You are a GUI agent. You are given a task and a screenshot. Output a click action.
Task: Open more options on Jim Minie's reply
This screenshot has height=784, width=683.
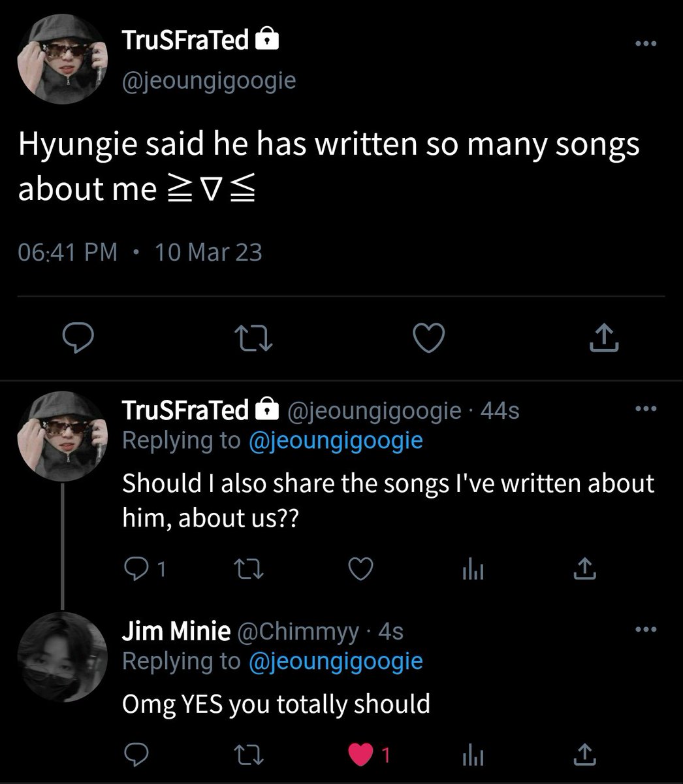pos(645,630)
